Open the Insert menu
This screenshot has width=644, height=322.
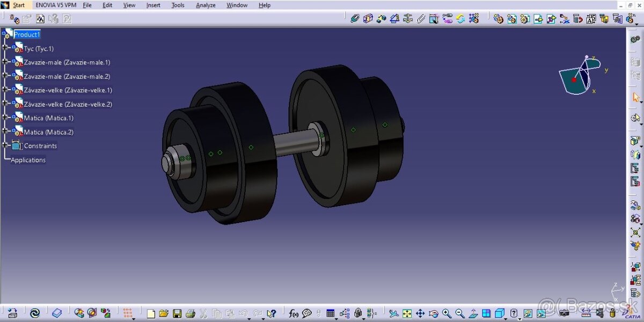pos(153,5)
